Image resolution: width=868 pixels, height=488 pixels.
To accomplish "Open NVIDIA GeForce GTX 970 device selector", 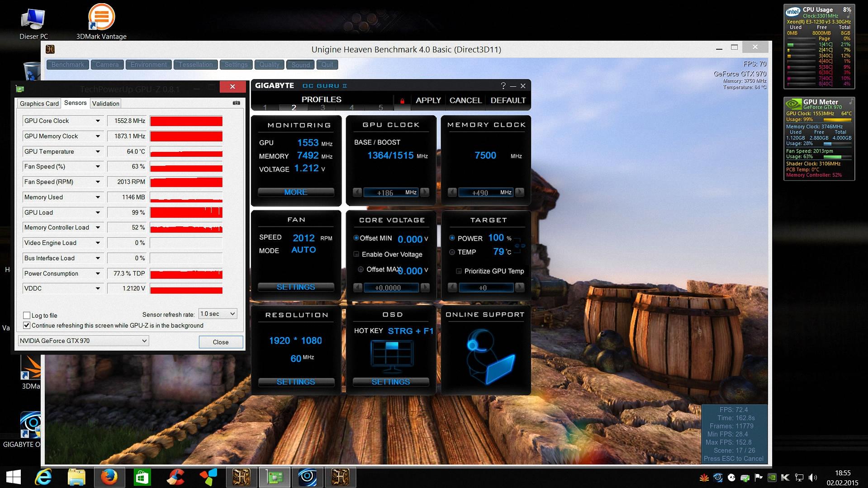I will pos(83,341).
